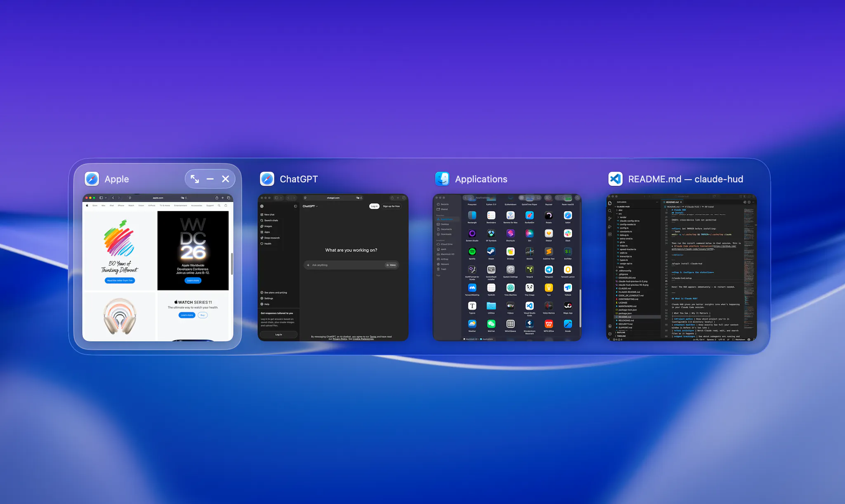
Task: Select the Typora app in Finder
Action: coord(472,306)
